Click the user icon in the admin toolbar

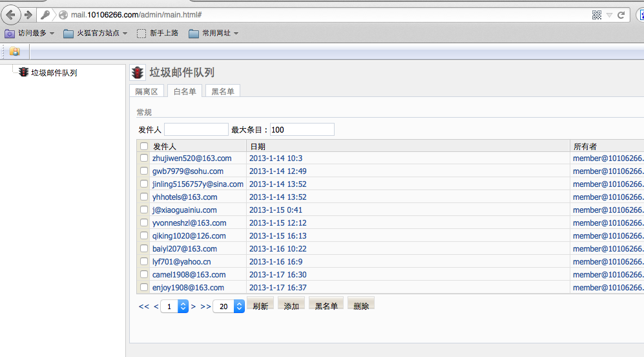click(15, 51)
